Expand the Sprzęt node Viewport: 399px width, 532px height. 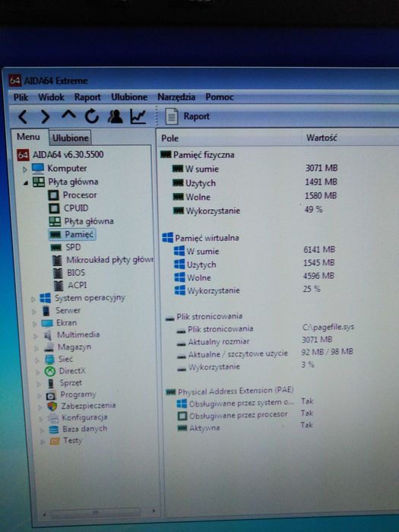coord(39,384)
